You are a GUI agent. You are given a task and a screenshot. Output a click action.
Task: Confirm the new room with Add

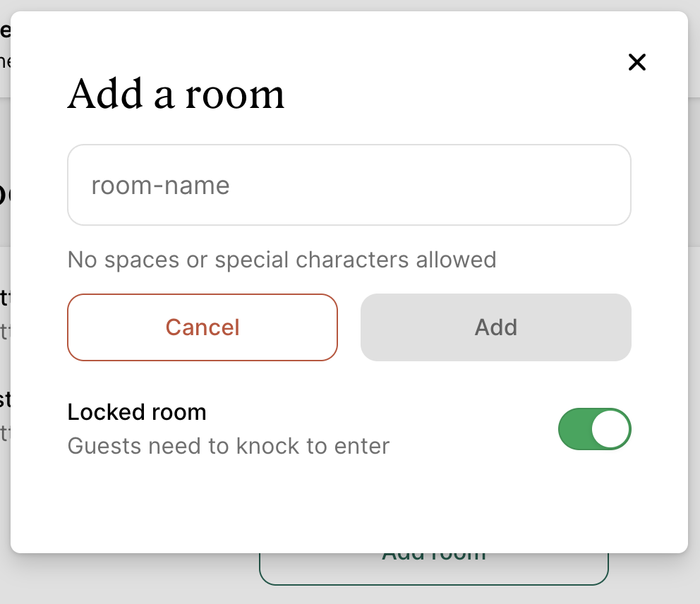495,327
